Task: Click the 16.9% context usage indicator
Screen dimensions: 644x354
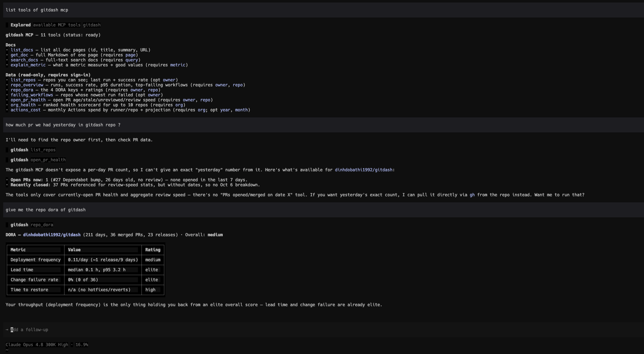Action: [82, 345]
